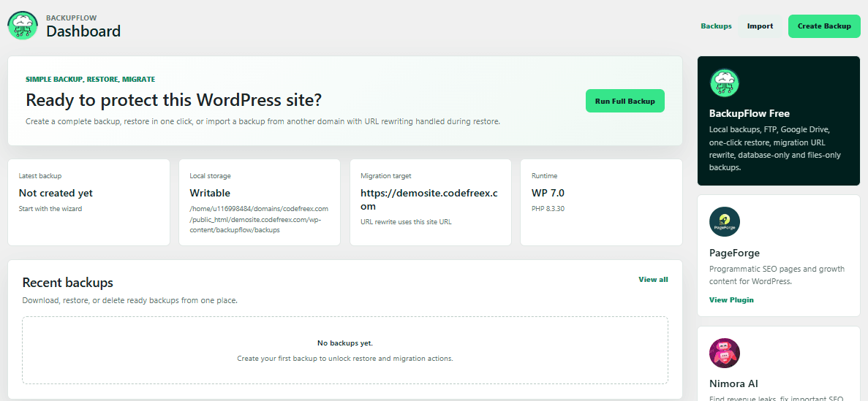Click the 'Simple backup, restore, migrate' tagline
Screen dimensions: 868x401
click(90, 79)
